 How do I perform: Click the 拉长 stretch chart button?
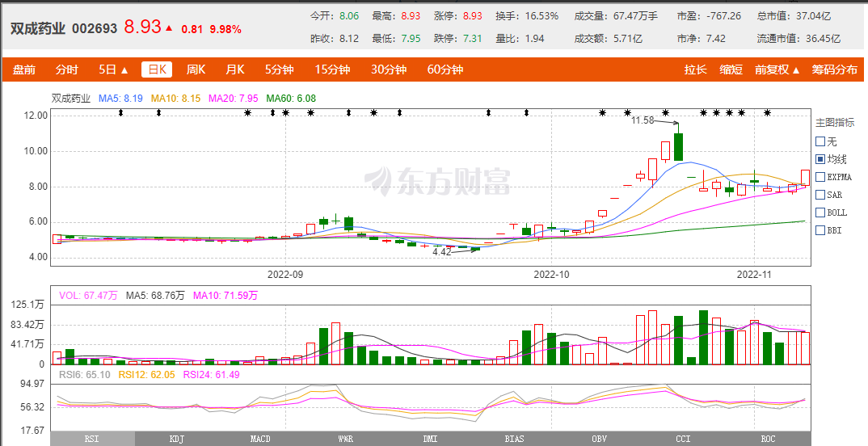695,69
